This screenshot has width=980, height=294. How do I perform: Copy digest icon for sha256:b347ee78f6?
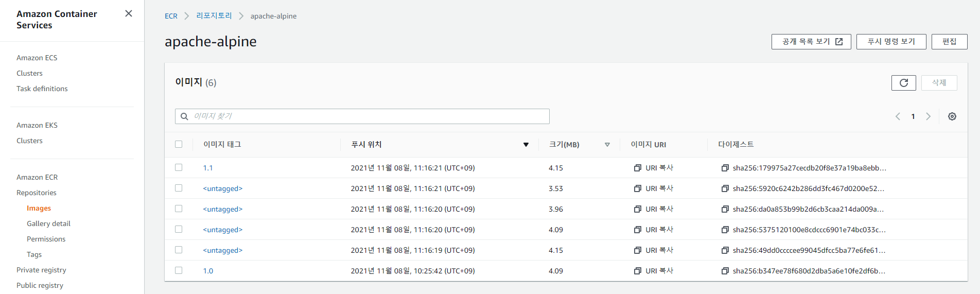tap(725, 271)
